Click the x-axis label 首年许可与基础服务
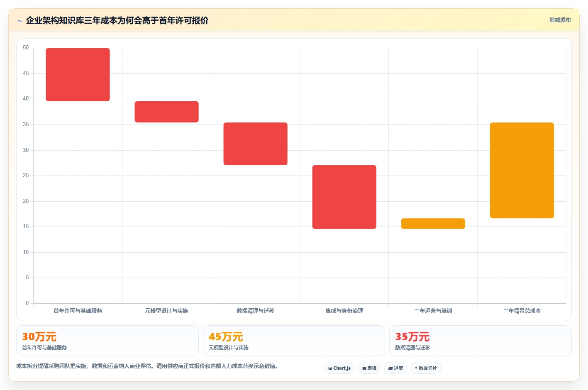 pos(78,311)
